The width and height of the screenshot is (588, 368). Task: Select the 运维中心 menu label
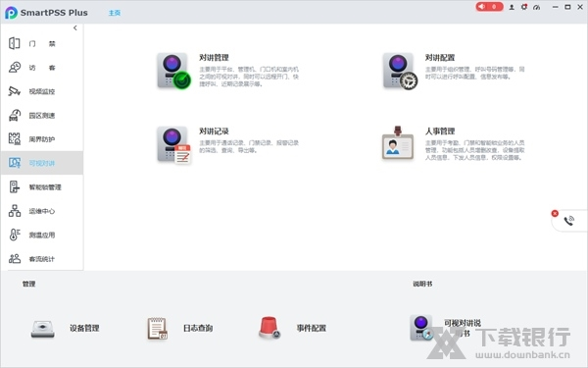click(42, 211)
